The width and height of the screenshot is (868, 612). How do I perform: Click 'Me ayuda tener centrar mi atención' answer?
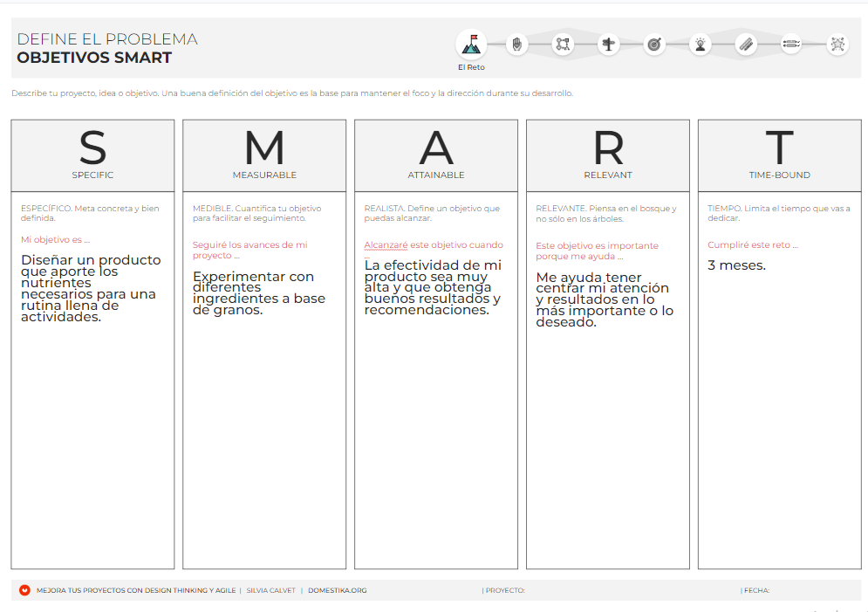click(x=605, y=299)
